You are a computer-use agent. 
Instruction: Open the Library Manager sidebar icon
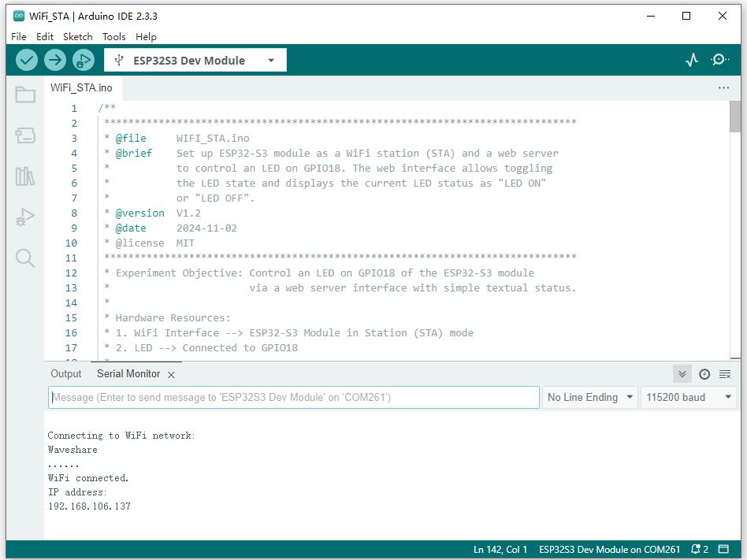click(x=25, y=176)
